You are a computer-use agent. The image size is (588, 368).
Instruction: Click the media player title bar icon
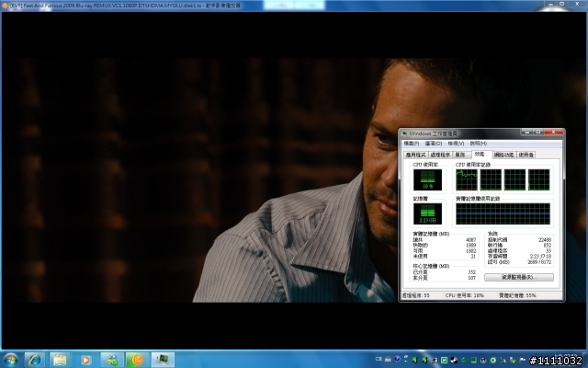coord(5,6)
